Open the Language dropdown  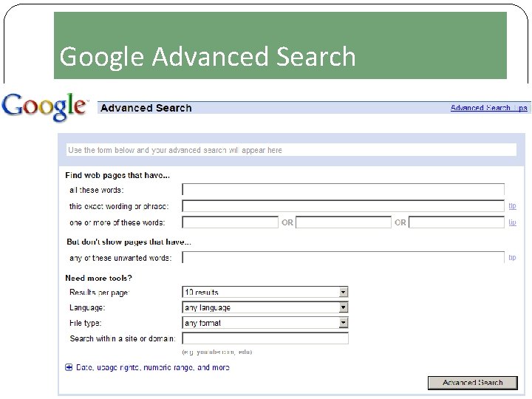click(265, 307)
